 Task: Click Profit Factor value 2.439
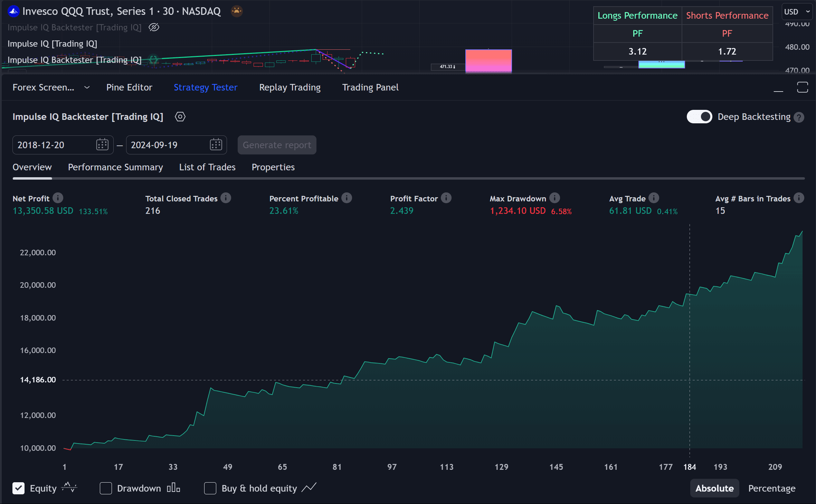(401, 211)
